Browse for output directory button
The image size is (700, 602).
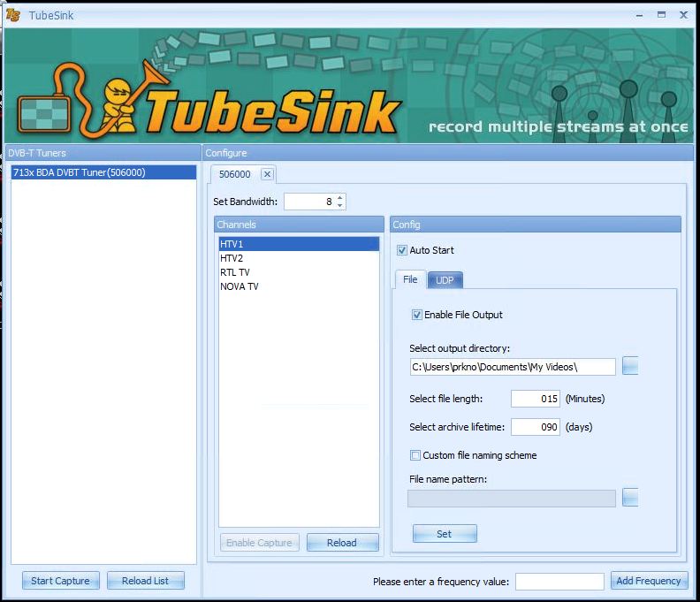coord(630,366)
